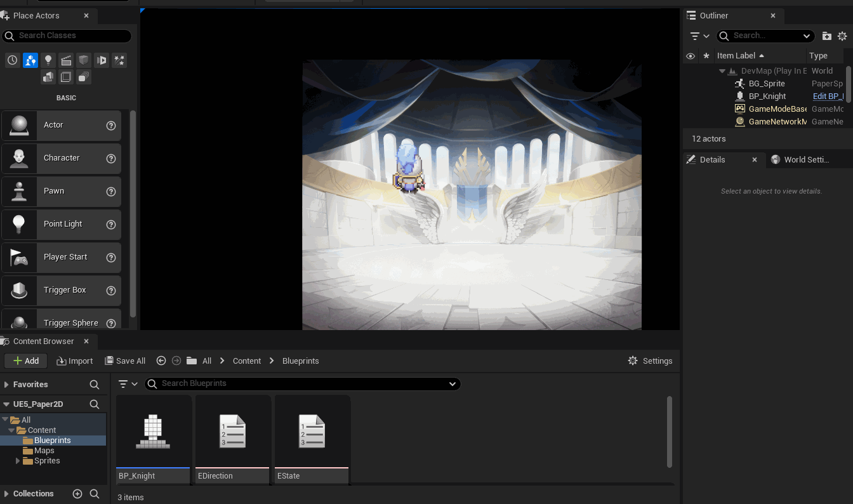Click help icon beside Pawn
This screenshot has height=504, width=853.
111,192
